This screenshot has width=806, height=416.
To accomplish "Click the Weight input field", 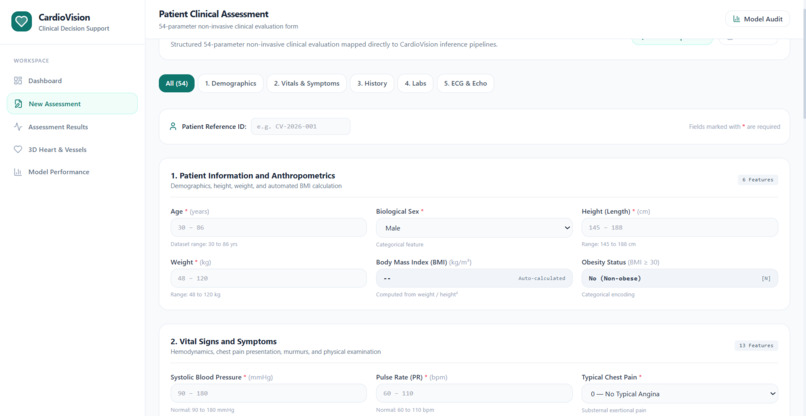I will (268, 278).
